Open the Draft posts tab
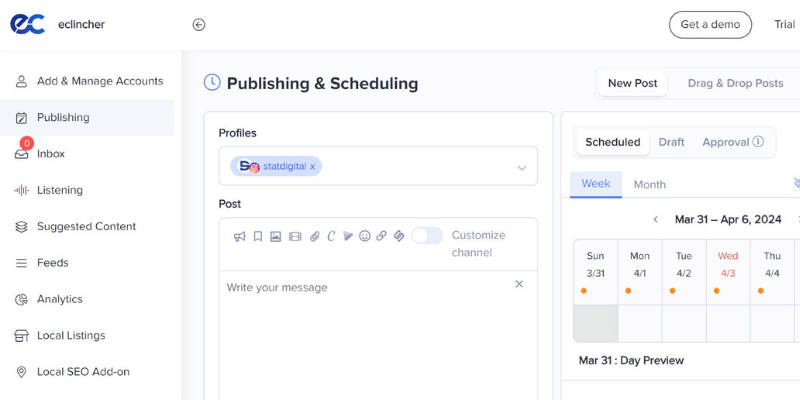 pyautogui.click(x=671, y=142)
